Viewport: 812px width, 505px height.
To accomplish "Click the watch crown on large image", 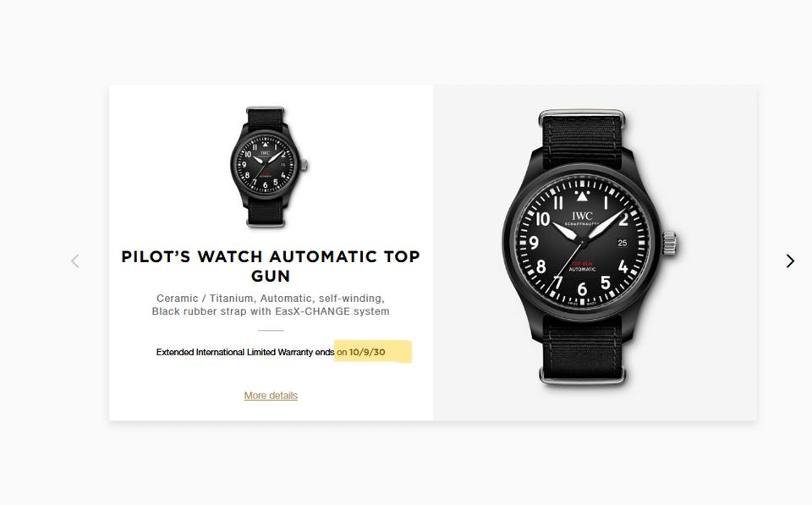I will 670,244.
